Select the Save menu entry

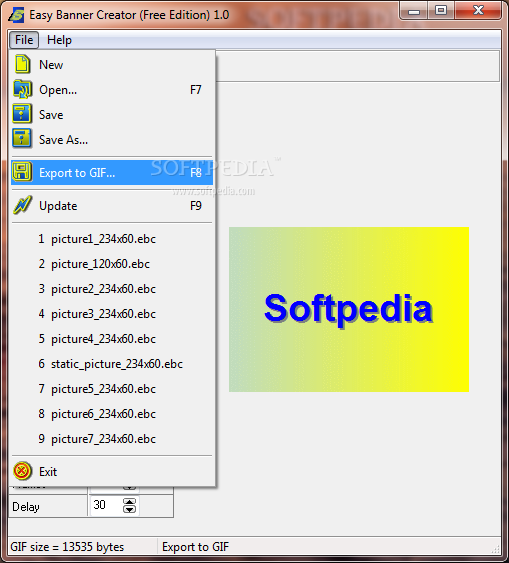pos(112,115)
